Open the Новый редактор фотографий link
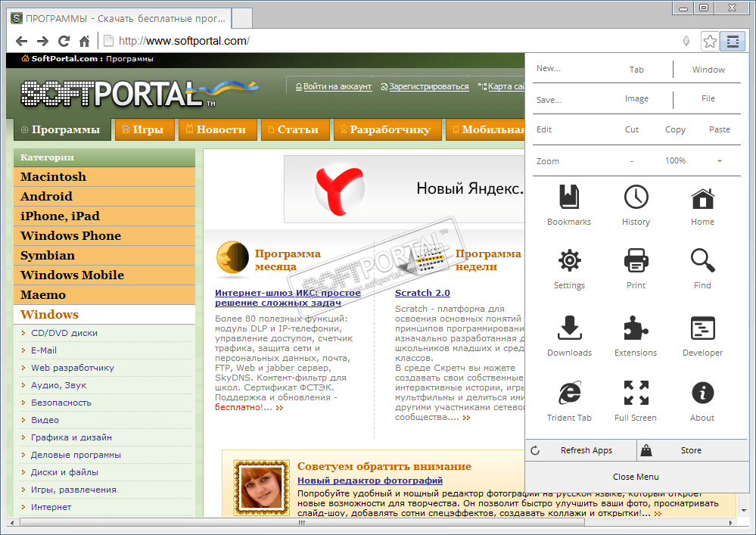Image resolution: width=756 pixels, height=535 pixels. (x=370, y=480)
